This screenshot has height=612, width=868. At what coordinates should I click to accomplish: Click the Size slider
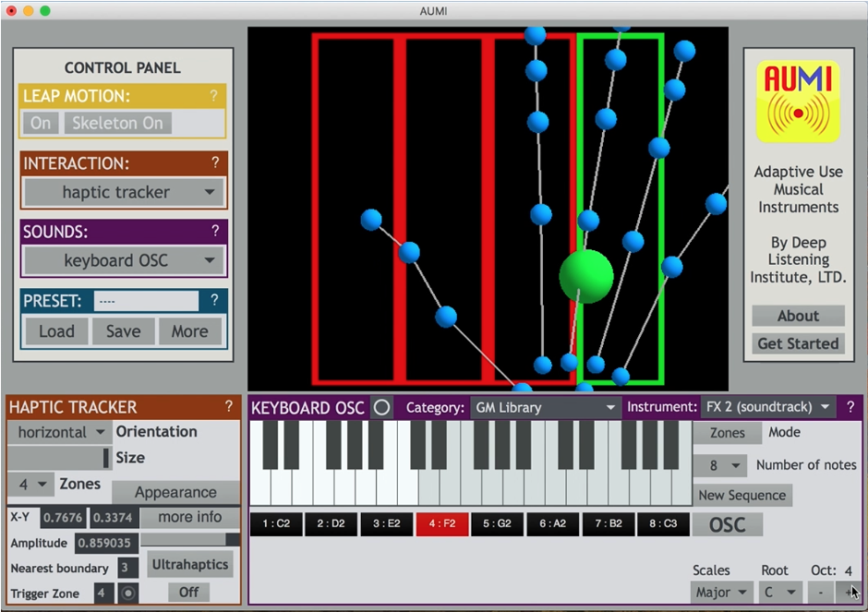point(60,458)
